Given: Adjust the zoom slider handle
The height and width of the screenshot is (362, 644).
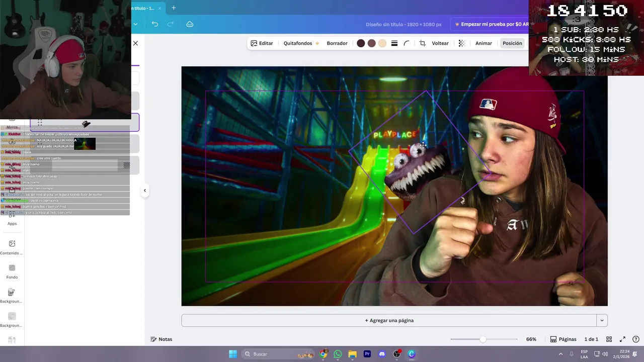Looking at the screenshot, I should click(x=483, y=339).
